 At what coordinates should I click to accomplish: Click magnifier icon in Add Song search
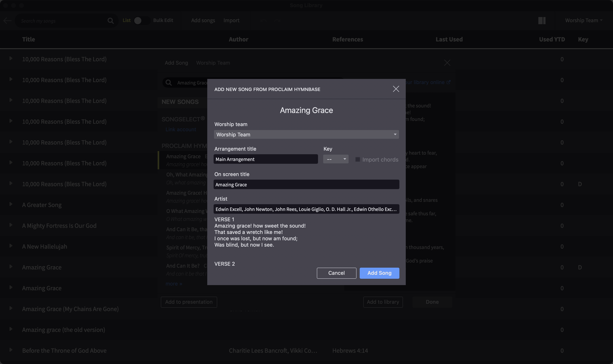(x=169, y=83)
